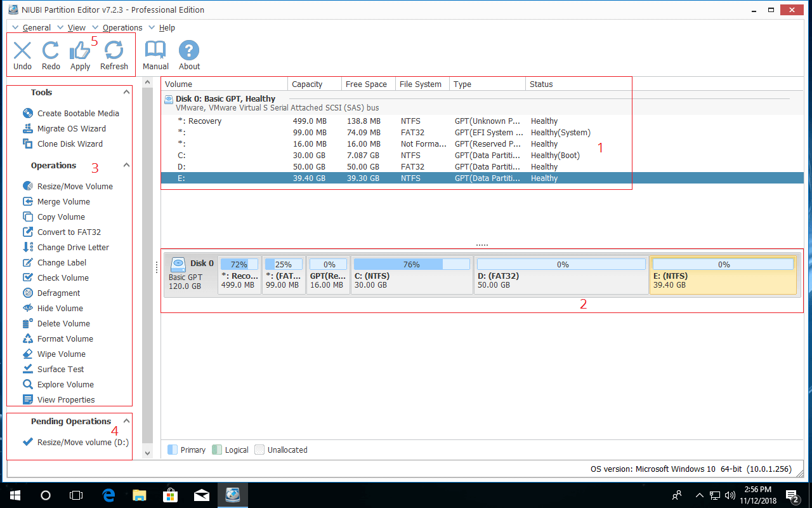
Task: Click the Convert to FAT32 icon
Action: [x=27, y=232]
